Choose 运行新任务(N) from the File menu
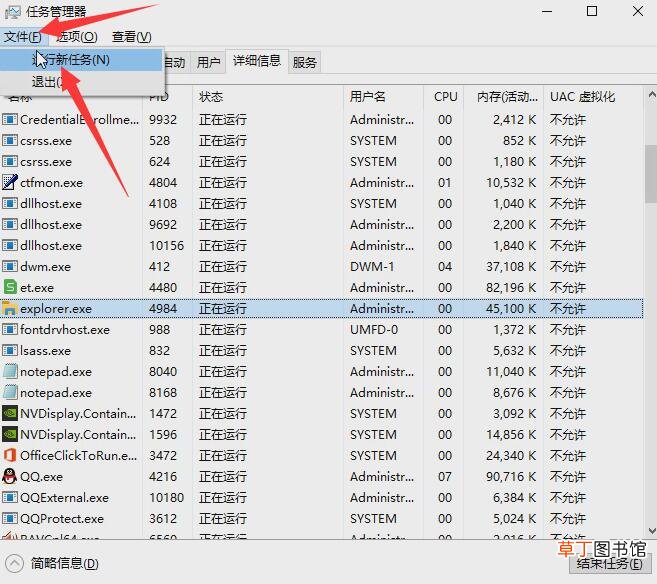 pos(81,60)
